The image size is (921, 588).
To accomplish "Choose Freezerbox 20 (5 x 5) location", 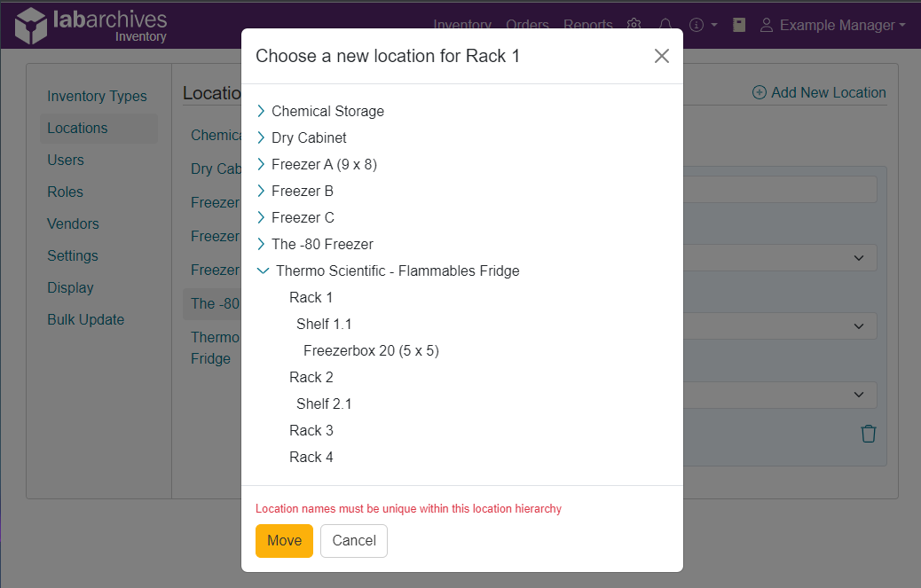I will [371, 350].
